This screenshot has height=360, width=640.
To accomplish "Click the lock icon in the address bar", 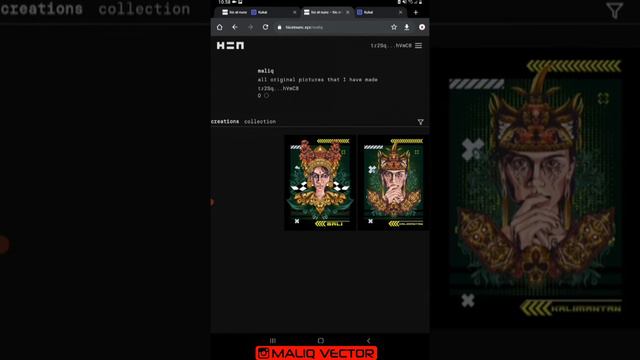I will 280,27.
